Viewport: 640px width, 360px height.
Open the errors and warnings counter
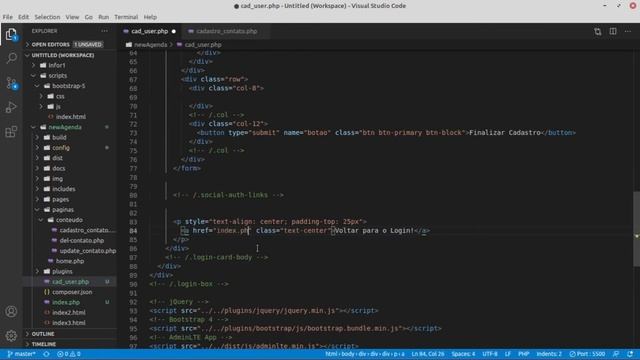click(69, 354)
